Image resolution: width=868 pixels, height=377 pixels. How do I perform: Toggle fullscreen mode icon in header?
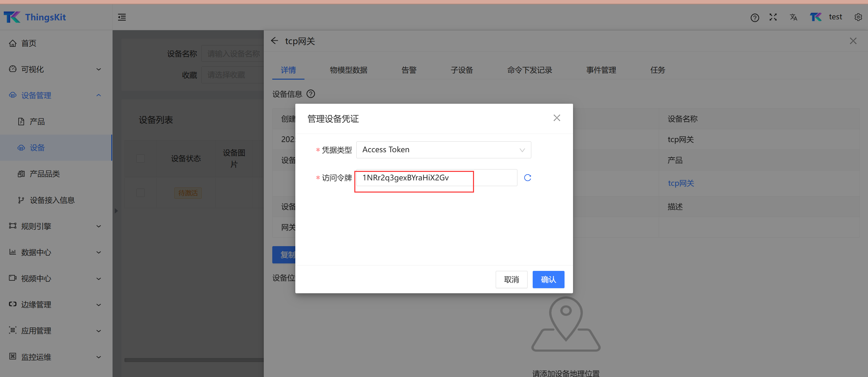(773, 17)
